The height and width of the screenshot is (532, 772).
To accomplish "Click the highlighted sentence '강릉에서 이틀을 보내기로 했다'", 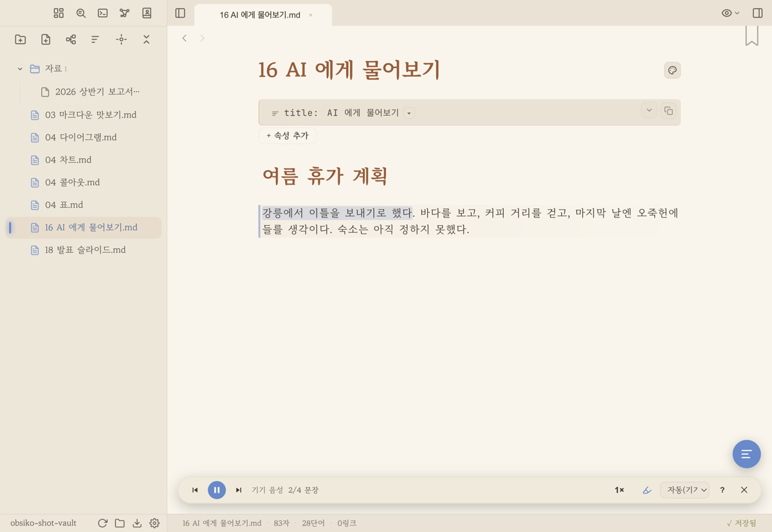I will click(336, 213).
